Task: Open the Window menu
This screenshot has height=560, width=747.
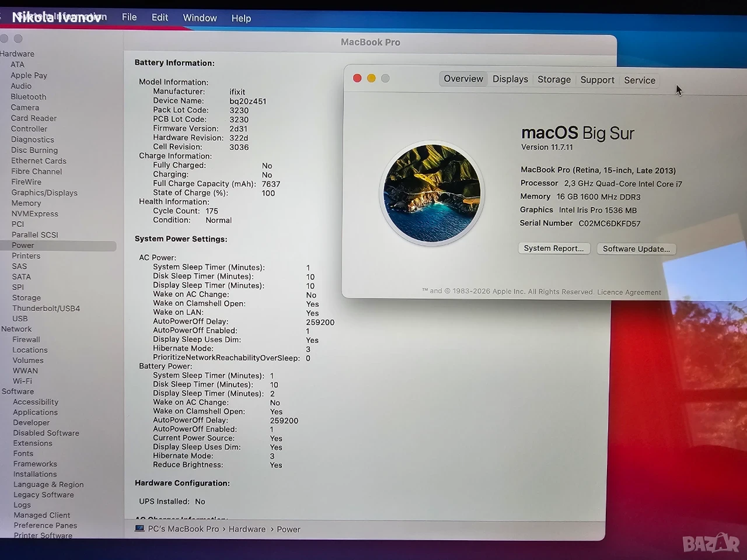Action: tap(200, 18)
